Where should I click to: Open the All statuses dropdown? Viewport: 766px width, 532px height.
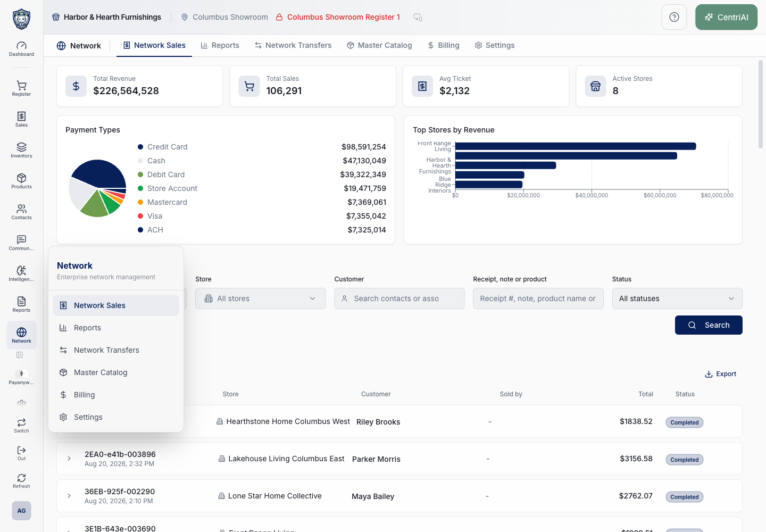(677, 298)
